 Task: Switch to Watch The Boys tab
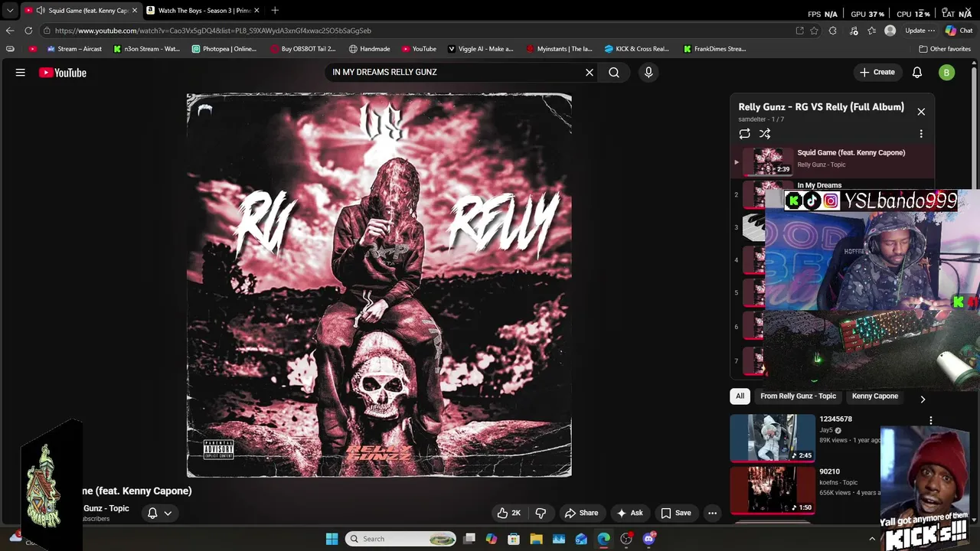pos(203,11)
